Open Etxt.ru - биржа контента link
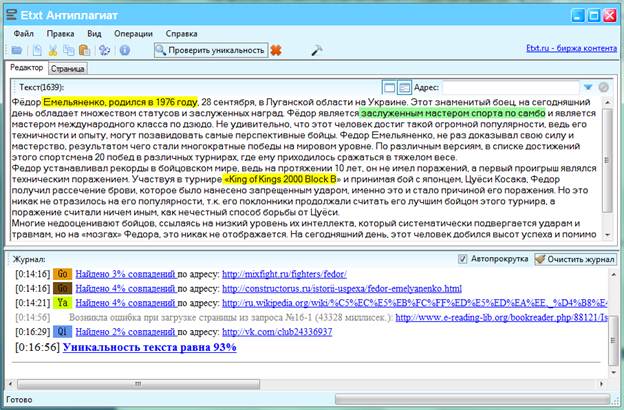Viewport: 624px width, 410px height. point(571,48)
